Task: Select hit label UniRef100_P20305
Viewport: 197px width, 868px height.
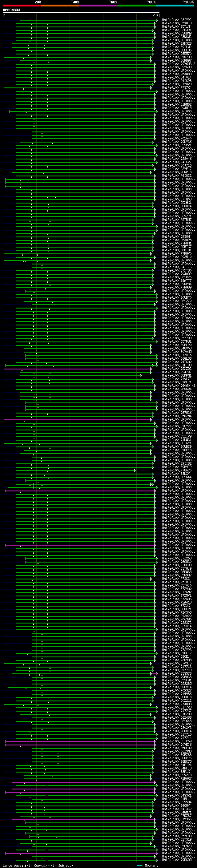Action: 177,612
